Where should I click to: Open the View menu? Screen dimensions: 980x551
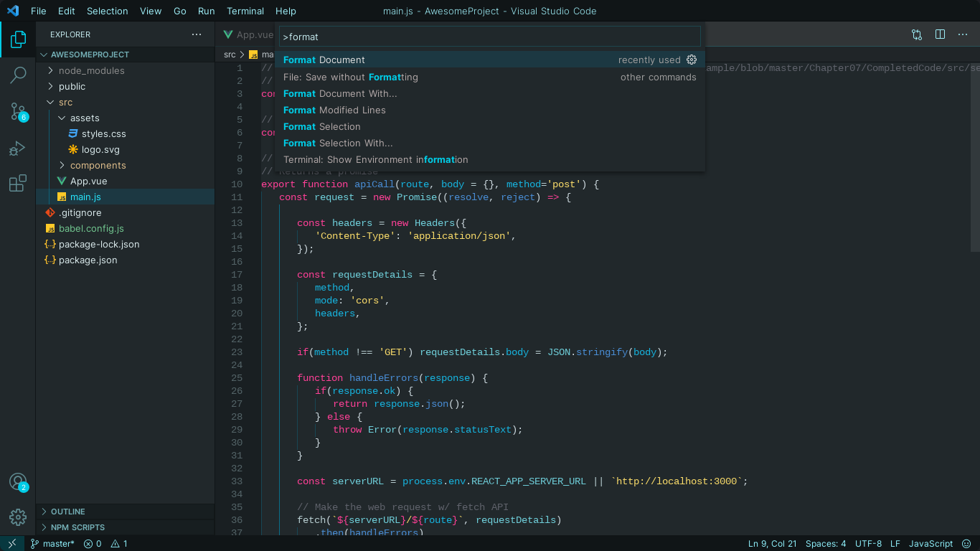point(151,11)
